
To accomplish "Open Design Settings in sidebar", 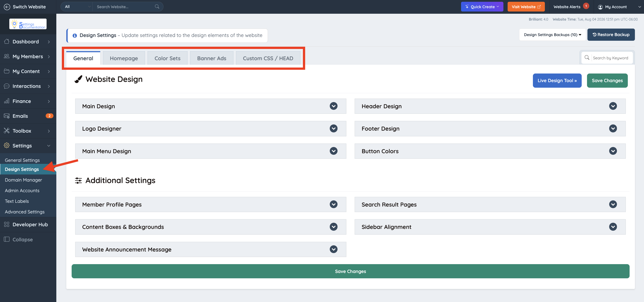I will point(22,169).
